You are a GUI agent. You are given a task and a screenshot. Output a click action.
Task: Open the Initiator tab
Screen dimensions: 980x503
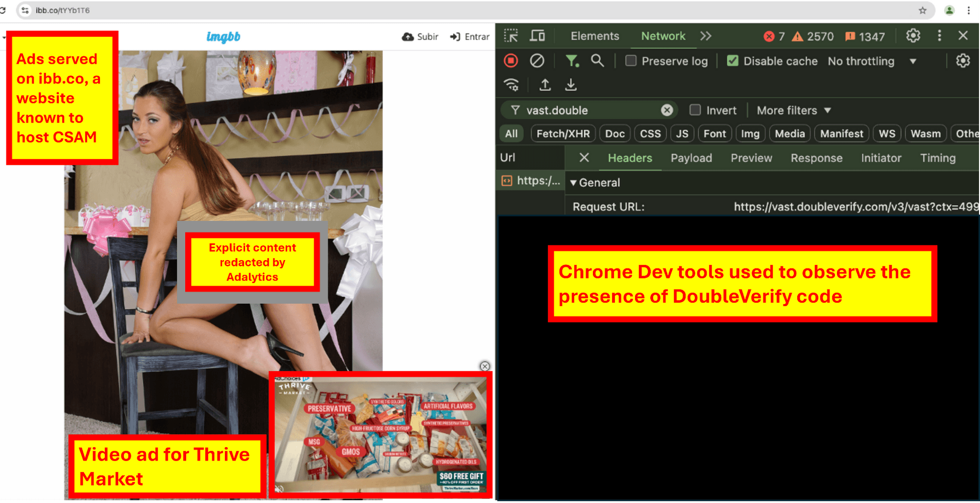tap(881, 158)
